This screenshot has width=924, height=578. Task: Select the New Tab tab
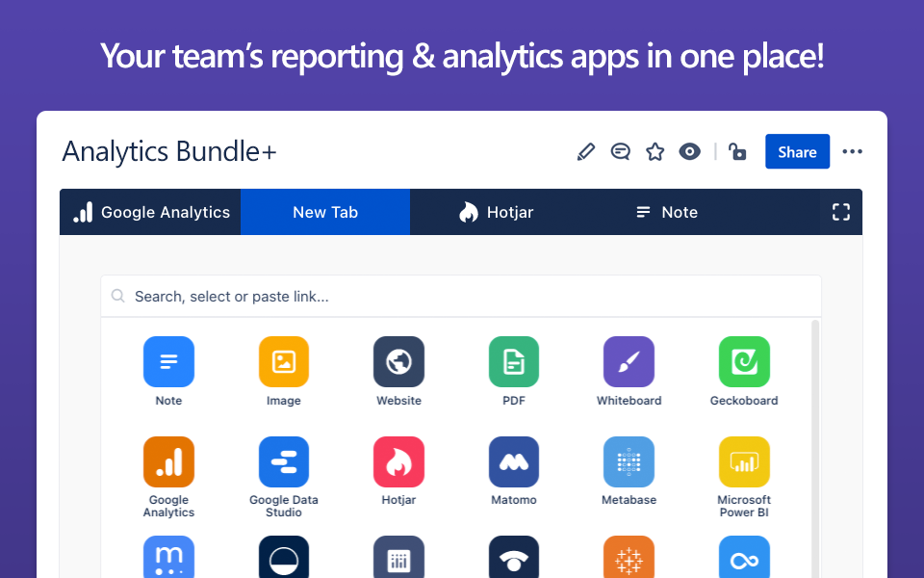pyautogui.click(x=325, y=212)
